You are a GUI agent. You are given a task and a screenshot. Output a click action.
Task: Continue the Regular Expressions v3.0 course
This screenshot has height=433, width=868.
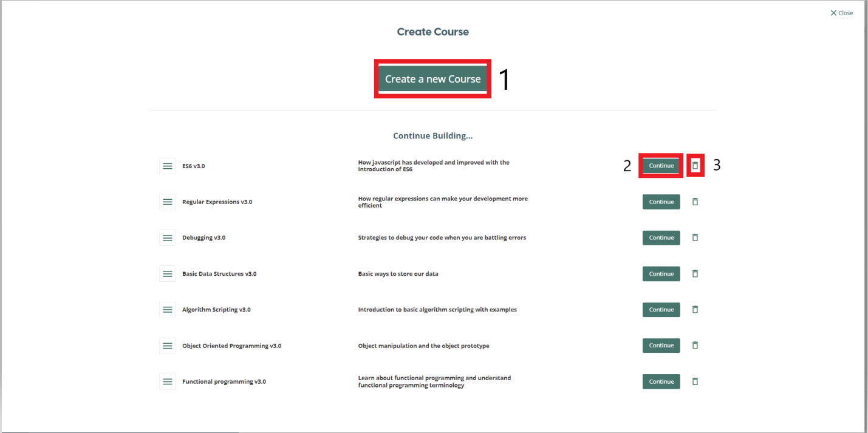661,202
